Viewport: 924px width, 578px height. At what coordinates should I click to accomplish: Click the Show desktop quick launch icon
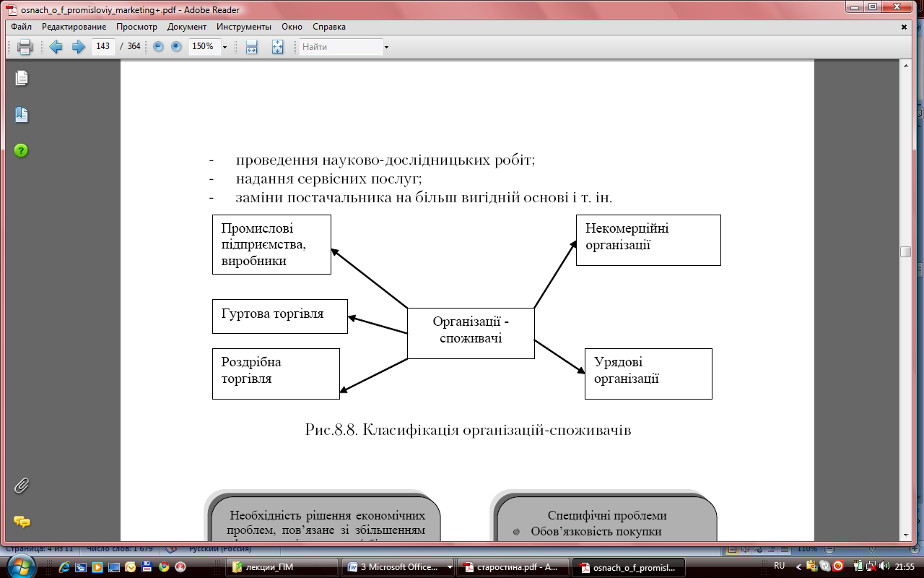point(114,566)
